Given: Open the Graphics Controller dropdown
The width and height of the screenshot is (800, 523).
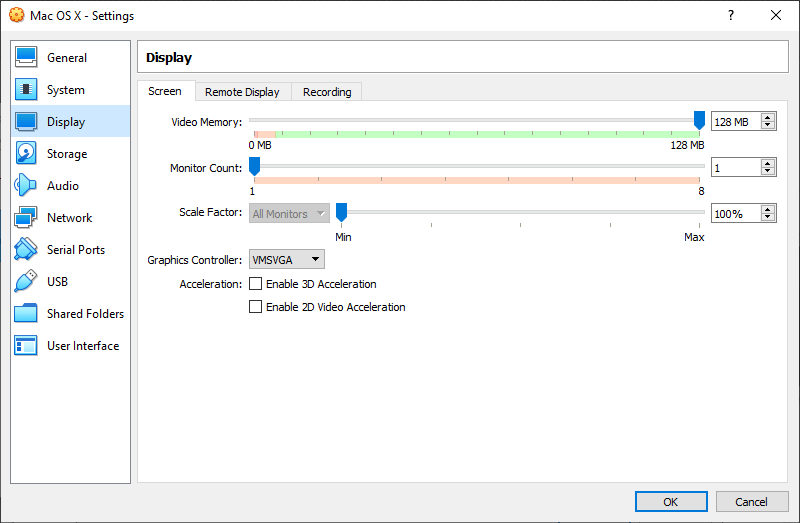Looking at the screenshot, I should [286, 260].
